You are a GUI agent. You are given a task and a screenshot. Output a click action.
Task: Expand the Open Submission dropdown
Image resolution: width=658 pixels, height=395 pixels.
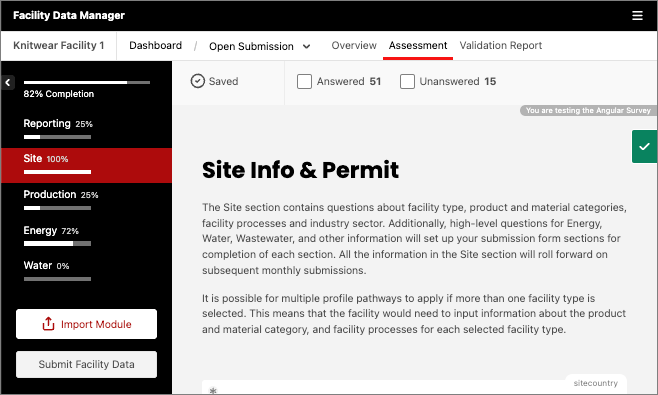(x=260, y=46)
